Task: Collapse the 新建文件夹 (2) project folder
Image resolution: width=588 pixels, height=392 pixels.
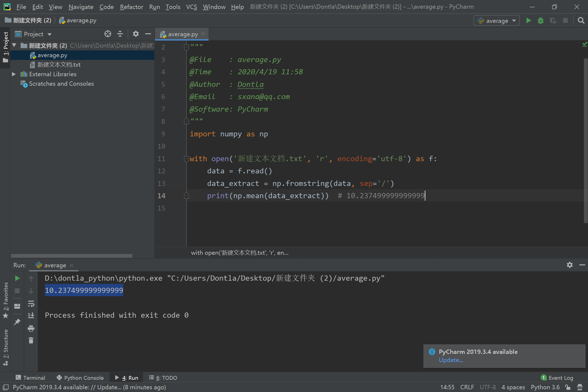Action: [x=14, y=45]
